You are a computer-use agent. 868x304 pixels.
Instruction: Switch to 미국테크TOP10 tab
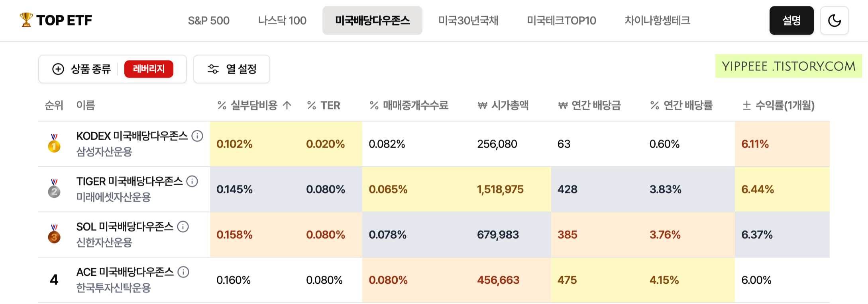[561, 20]
